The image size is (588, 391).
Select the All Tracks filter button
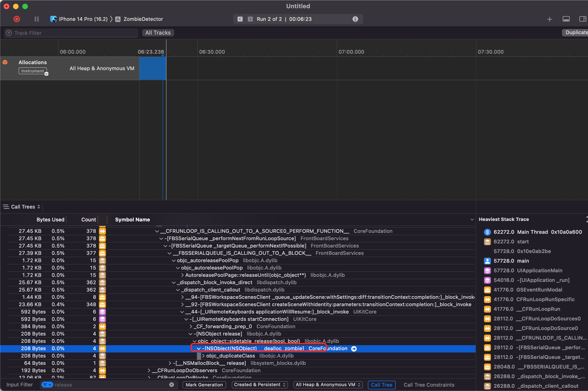pyautogui.click(x=158, y=33)
